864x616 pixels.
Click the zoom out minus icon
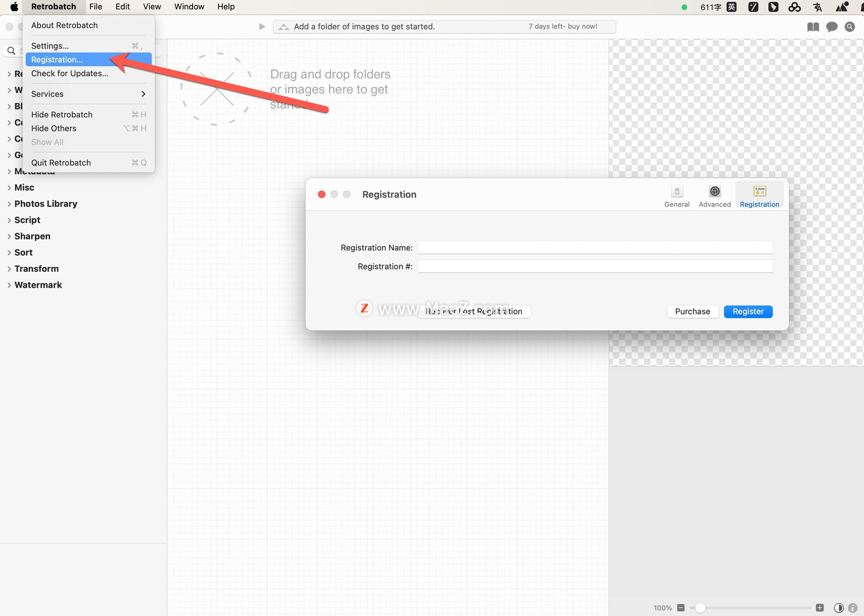[x=681, y=608]
